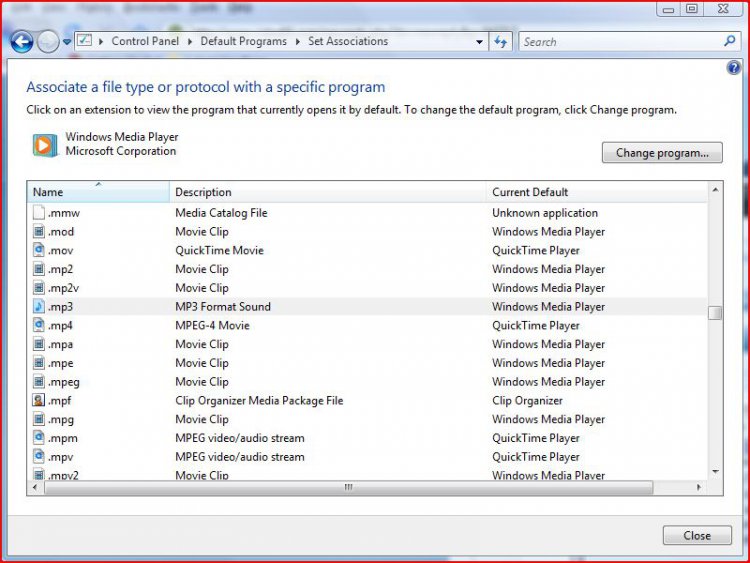Image resolution: width=750 pixels, height=563 pixels.
Task: Click the vertical scrollbar down arrow
Action: pyautogui.click(x=715, y=472)
